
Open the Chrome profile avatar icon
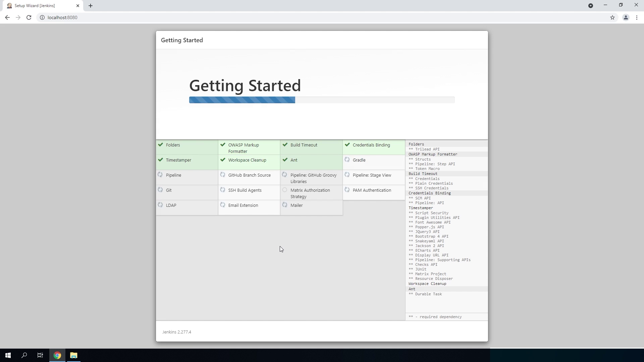(626, 17)
